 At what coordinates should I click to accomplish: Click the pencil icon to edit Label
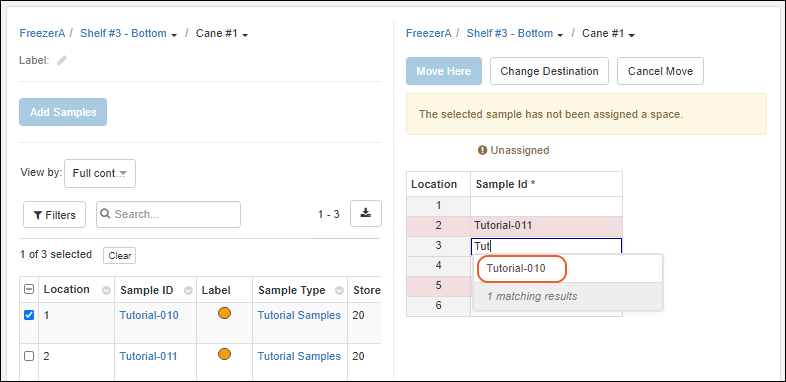coord(62,60)
